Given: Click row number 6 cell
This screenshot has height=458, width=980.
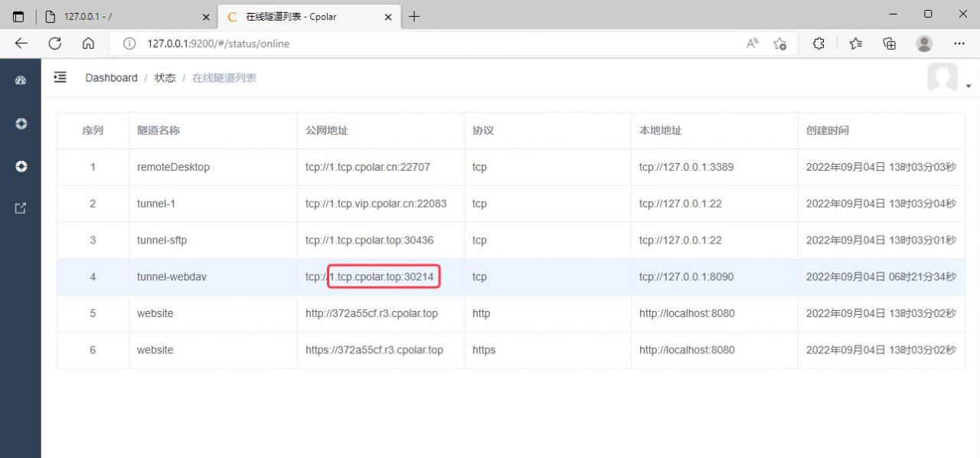Looking at the screenshot, I should [93, 350].
